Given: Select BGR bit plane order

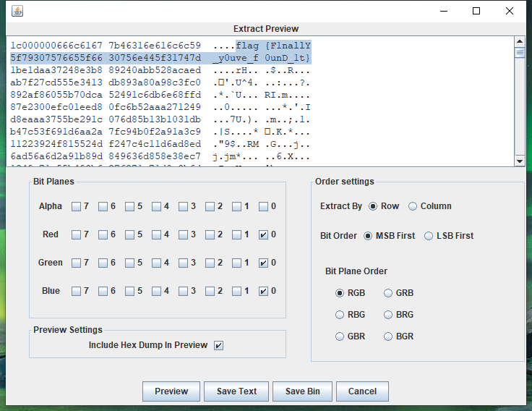Looking at the screenshot, I should (x=388, y=336).
